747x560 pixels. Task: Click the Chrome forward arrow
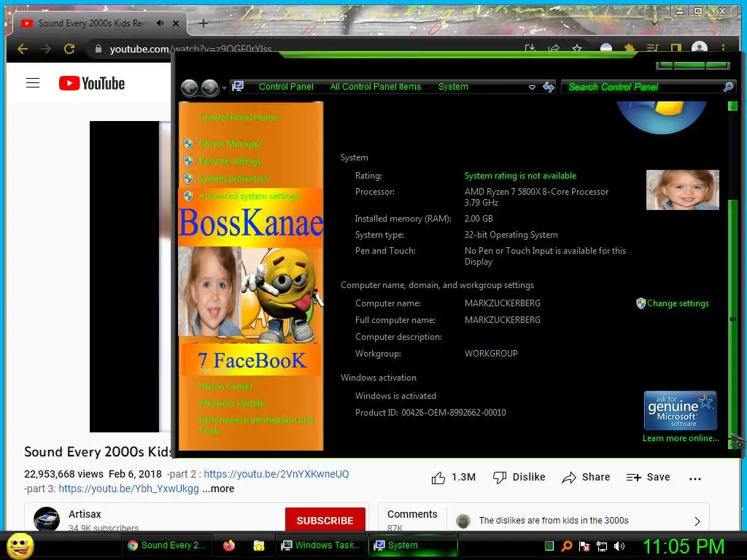(46, 49)
